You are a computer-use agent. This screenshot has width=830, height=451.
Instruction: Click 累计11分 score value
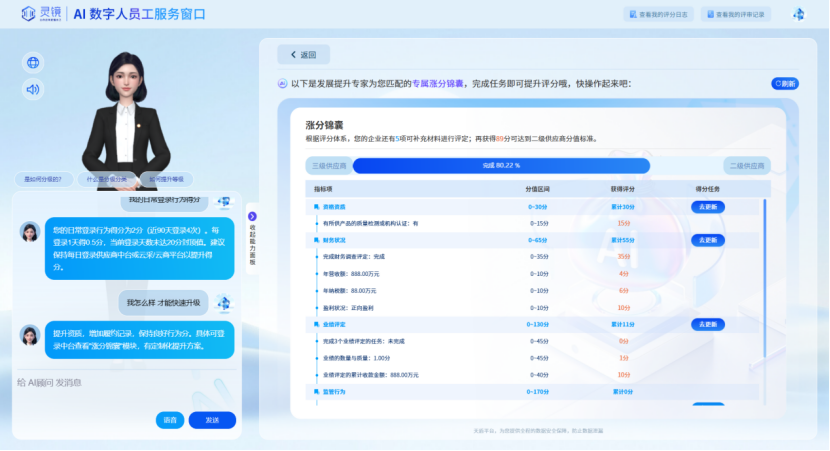tap(623, 324)
